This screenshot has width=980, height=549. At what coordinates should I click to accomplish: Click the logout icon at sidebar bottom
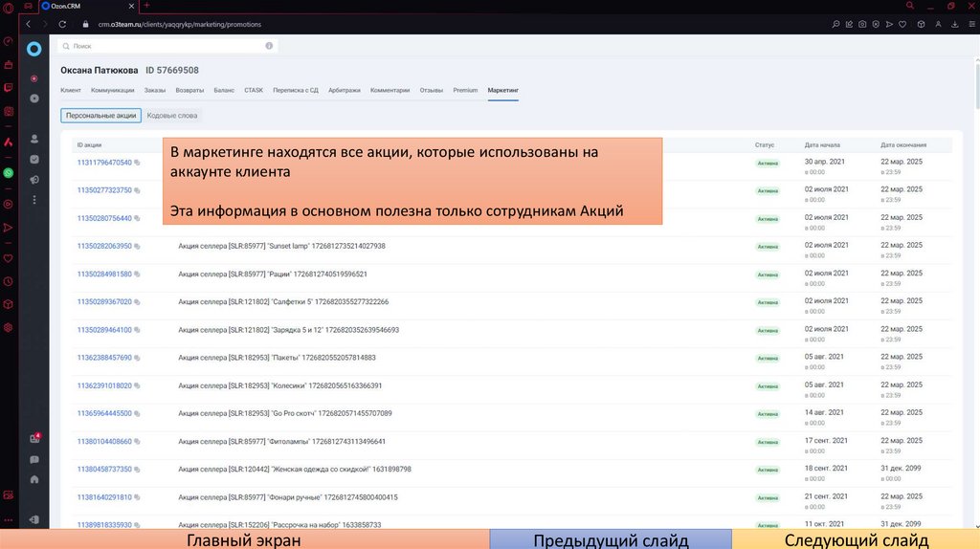[34, 520]
